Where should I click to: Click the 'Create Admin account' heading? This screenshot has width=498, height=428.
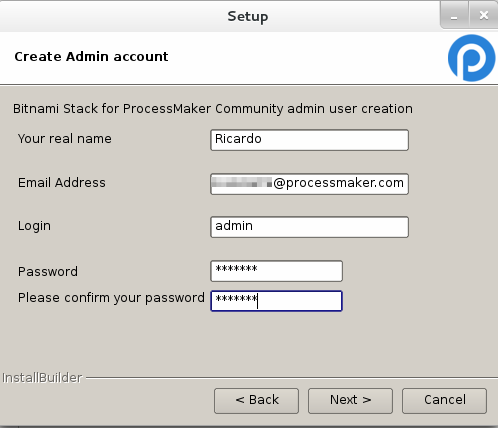[x=91, y=57]
